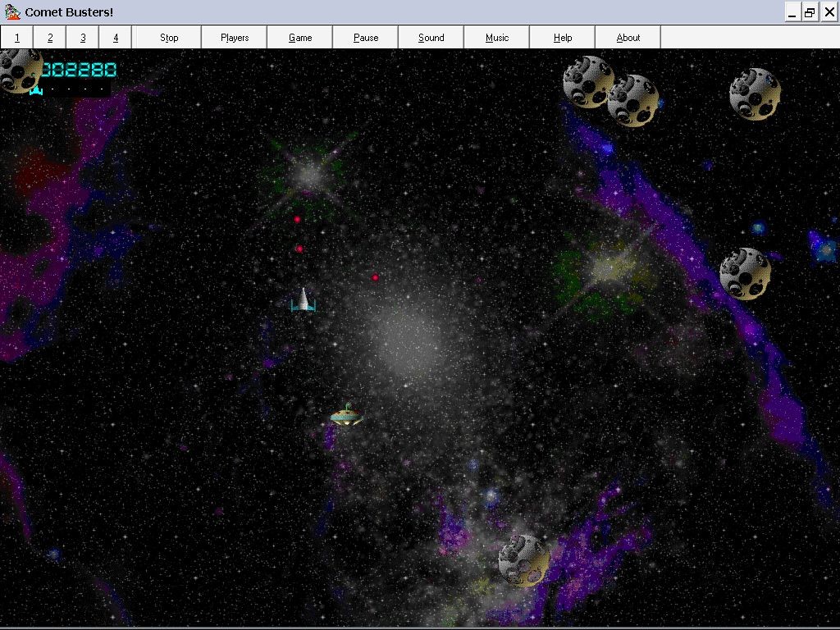Click the score display 002280
This screenshot has width=840, height=630.
[x=80, y=70]
